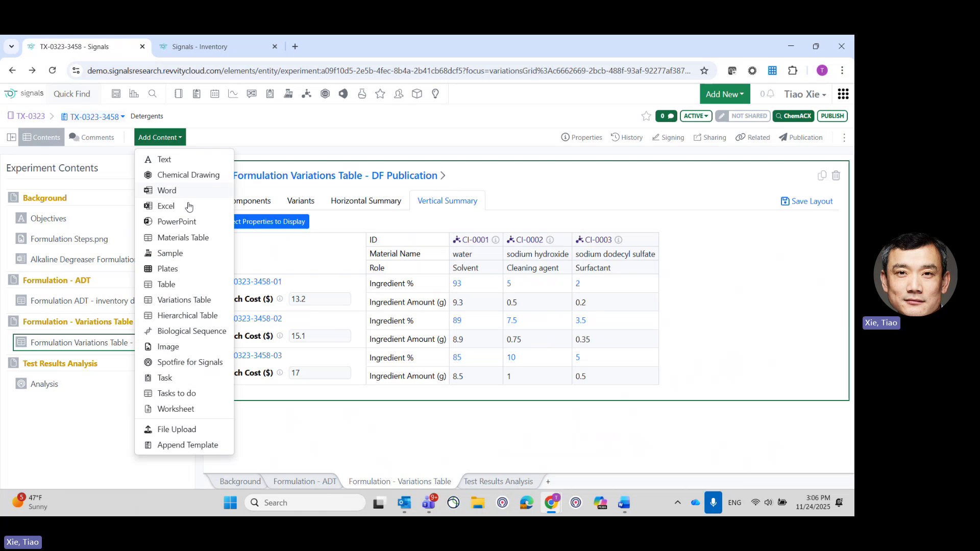Click the Save Layout link
The height and width of the screenshot is (551, 980).
pos(811,201)
